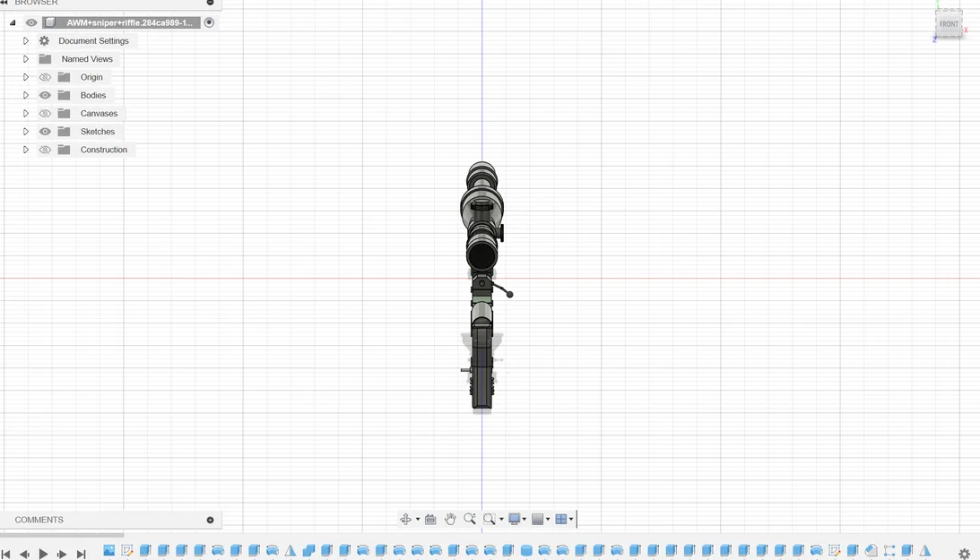This screenshot has height=560, width=980.
Task: Activate the Zoom tool
Action: 470,518
